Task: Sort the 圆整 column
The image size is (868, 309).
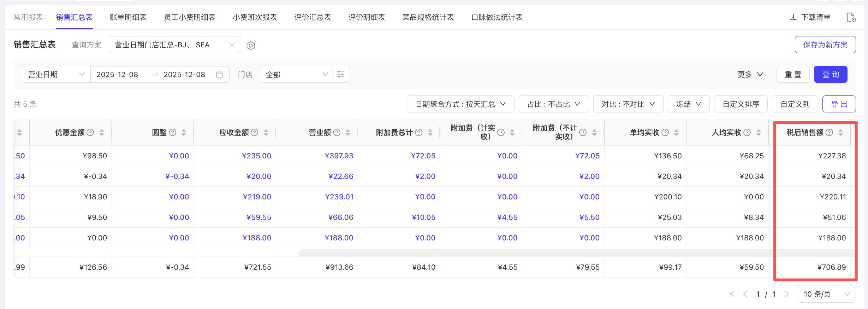Action: point(184,133)
